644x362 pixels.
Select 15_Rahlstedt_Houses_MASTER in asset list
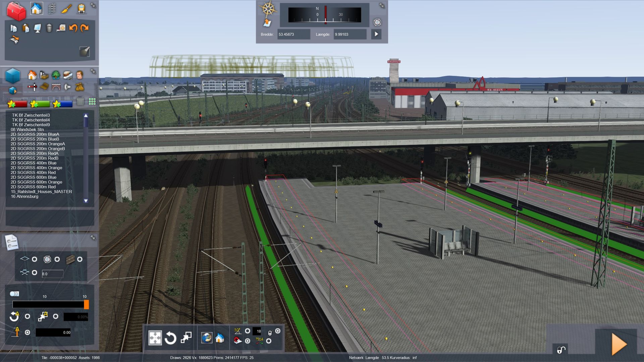click(41, 192)
